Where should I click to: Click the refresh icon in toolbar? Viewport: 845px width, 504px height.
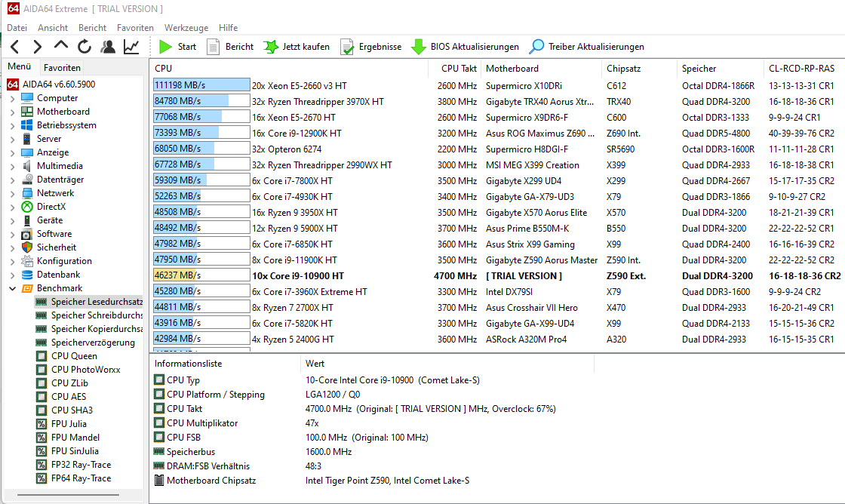[84, 47]
